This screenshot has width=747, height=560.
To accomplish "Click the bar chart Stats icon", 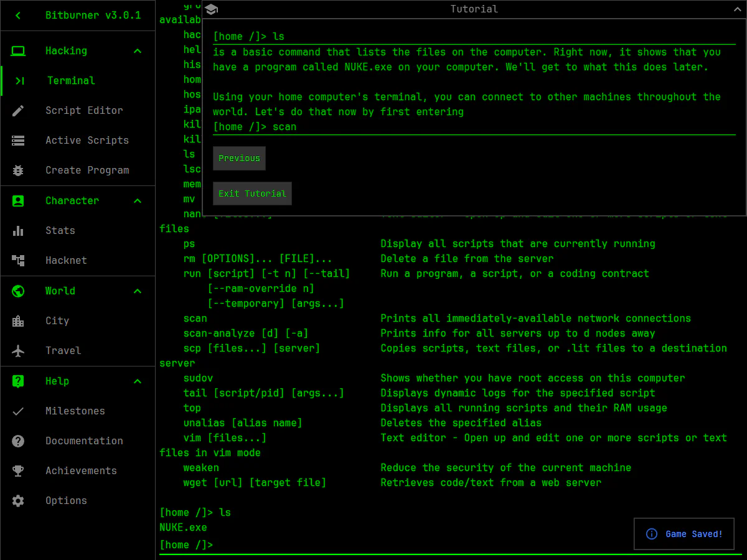I will (x=18, y=231).
